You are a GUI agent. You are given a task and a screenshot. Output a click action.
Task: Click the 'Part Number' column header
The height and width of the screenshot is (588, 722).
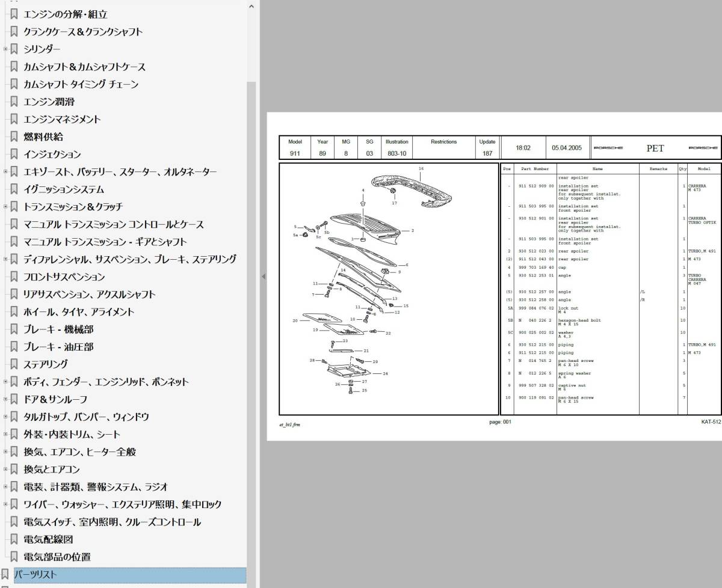point(535,169)
